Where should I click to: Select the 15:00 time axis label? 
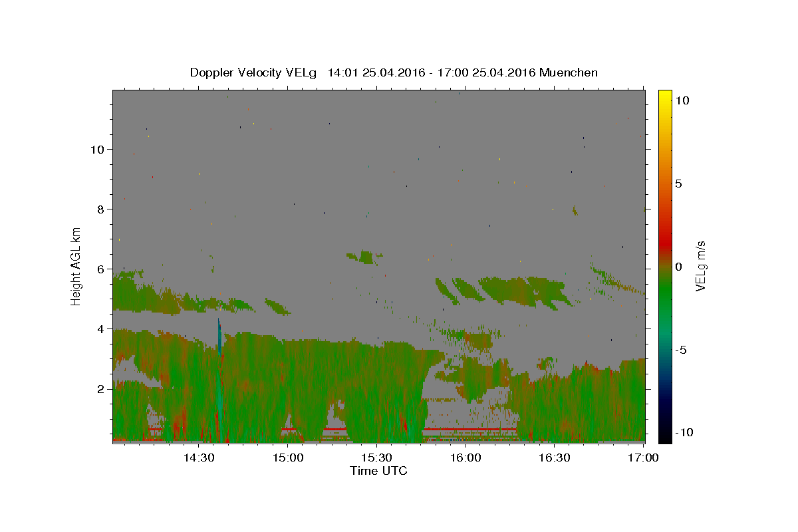[287, 458]
